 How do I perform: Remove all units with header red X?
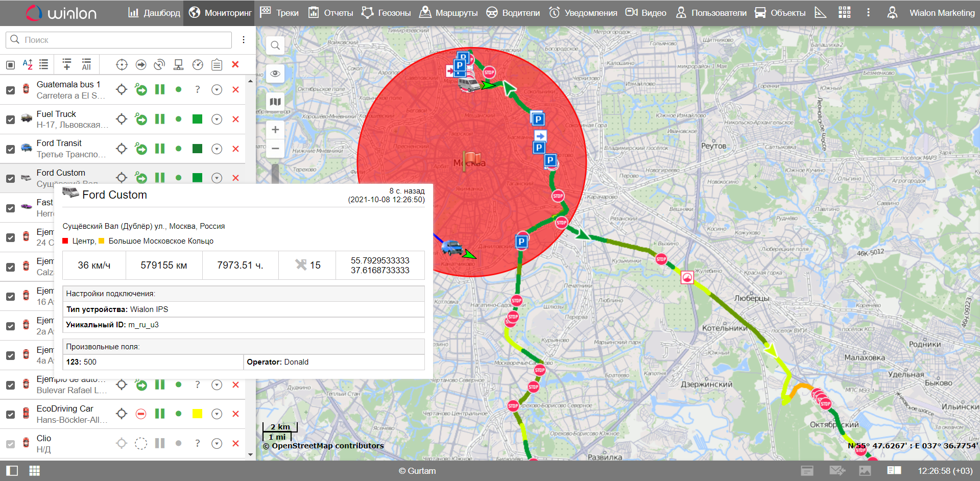click(235, 64)
